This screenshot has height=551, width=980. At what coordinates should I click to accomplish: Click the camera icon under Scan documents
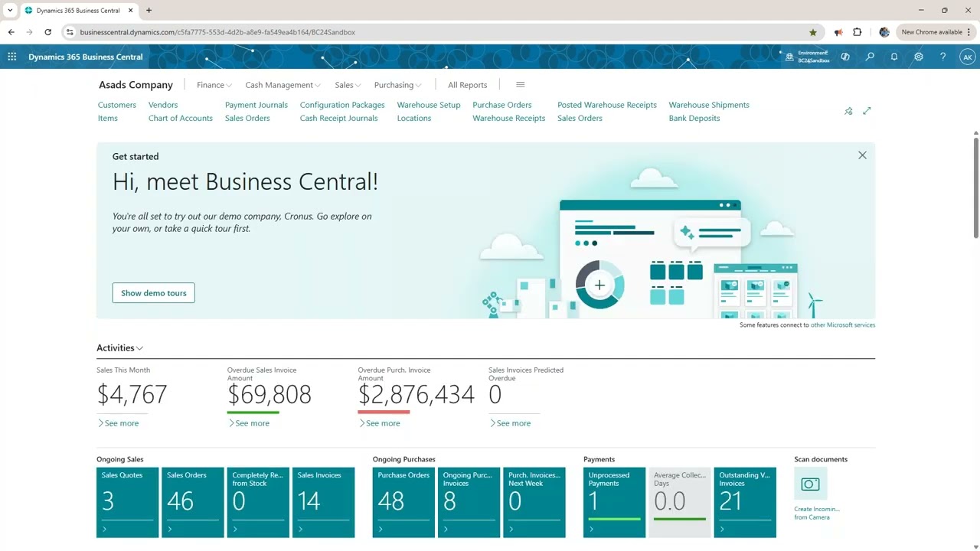pos(811,484)
